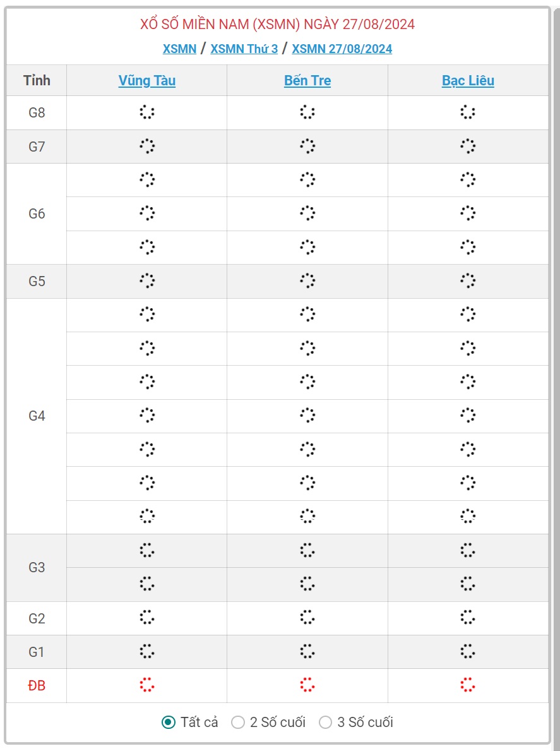560x751 pixels.
Task: Click the red ĐB spinner under Vũng Tàu
Action: click(x=147, y=685)
